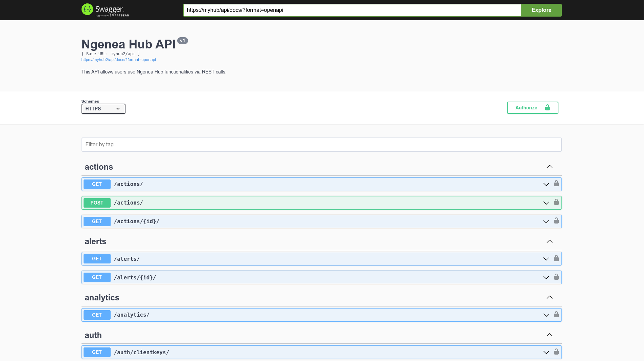The image size is (644, 361).
Task: Open the openapi docs link below the title
Action: click(118, 60)
